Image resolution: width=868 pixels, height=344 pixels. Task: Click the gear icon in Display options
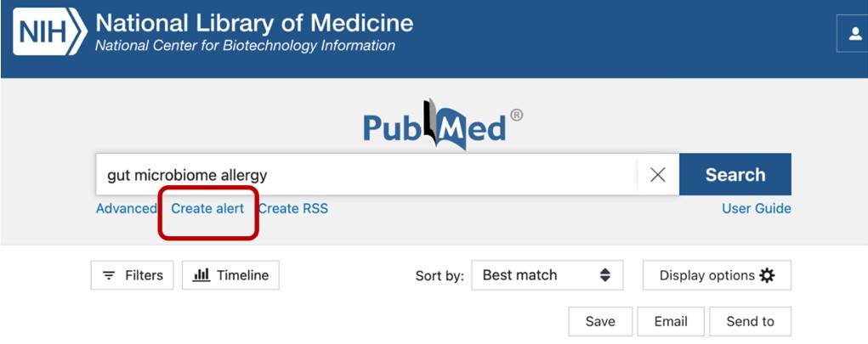pos(768,275)
